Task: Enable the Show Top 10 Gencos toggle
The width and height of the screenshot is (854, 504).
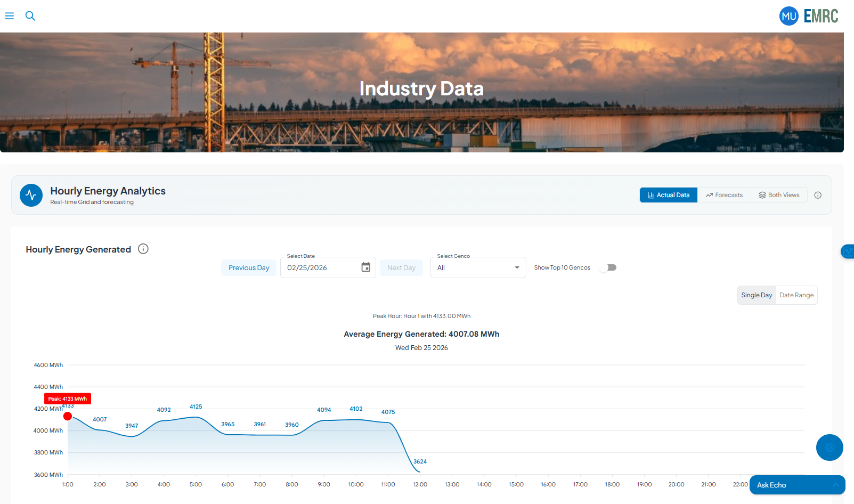Action: pyautogui.click(x=607, y=267)
